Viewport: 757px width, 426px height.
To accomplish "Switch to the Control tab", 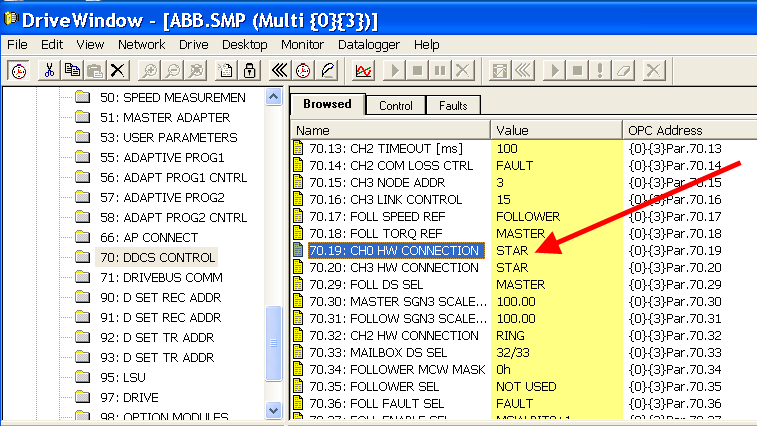I will pyautogui.click(x=396, y=105).
